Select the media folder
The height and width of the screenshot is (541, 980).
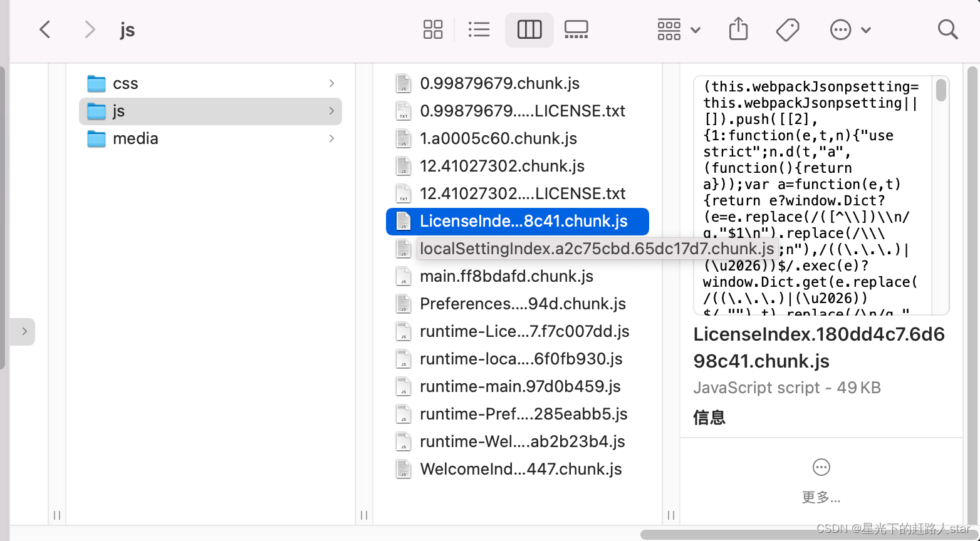click(211, 138)
